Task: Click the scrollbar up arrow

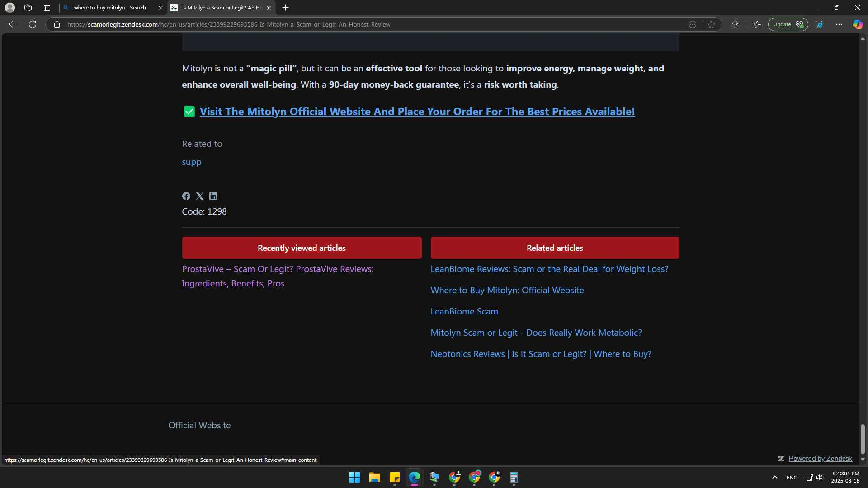Action: [x=863, y=39]
